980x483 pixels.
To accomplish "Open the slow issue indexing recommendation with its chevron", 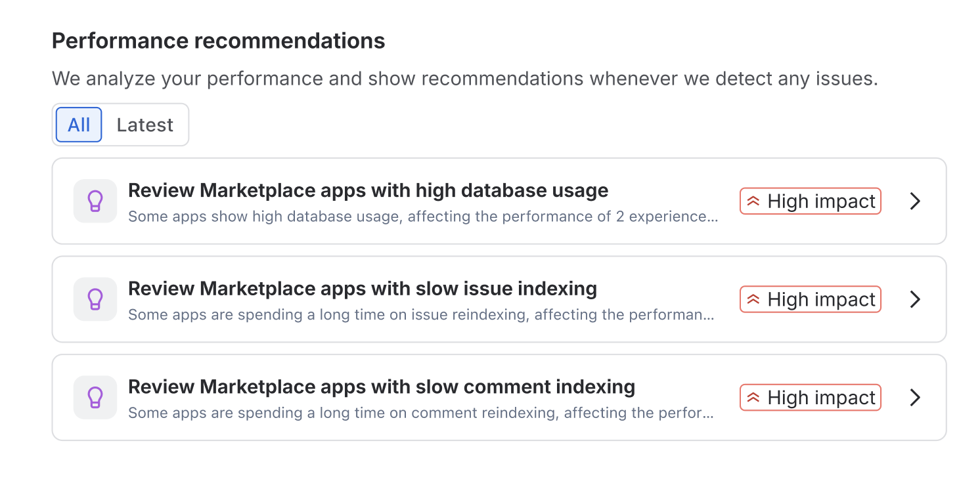I will pyautogui.click(x=915, y=299).
